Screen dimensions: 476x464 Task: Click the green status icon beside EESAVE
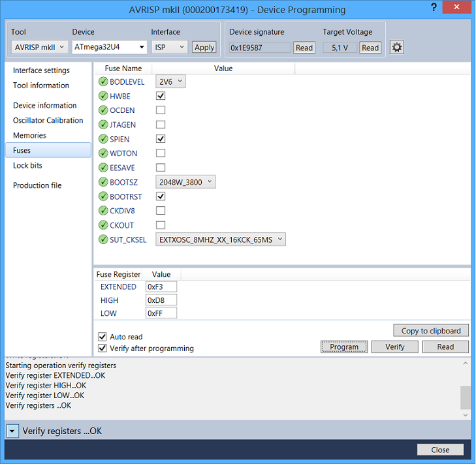103,168
